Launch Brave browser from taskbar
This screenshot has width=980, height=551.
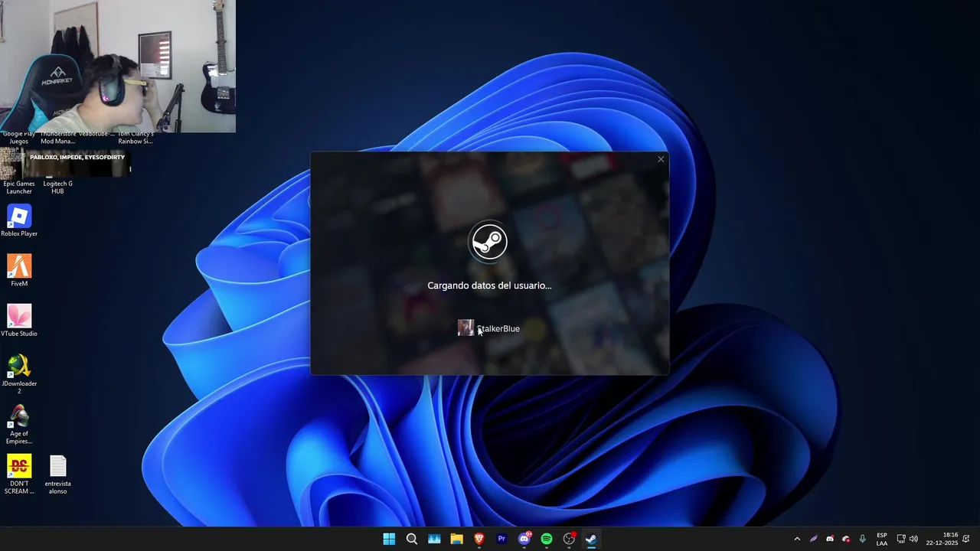pyautogui.click(x=479, y=539)
